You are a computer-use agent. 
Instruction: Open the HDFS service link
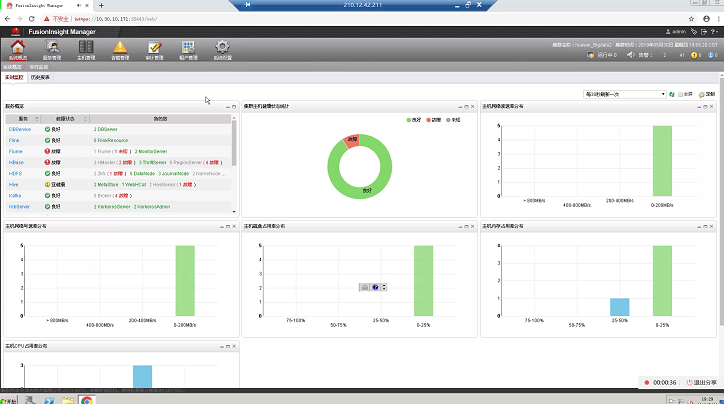click(x=15, y=174)
